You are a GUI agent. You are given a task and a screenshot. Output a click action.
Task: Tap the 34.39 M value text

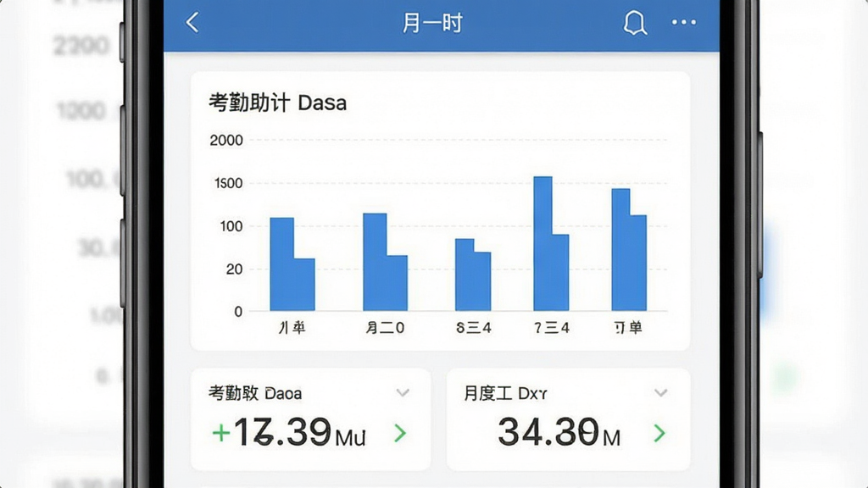[x=559, y=432]
